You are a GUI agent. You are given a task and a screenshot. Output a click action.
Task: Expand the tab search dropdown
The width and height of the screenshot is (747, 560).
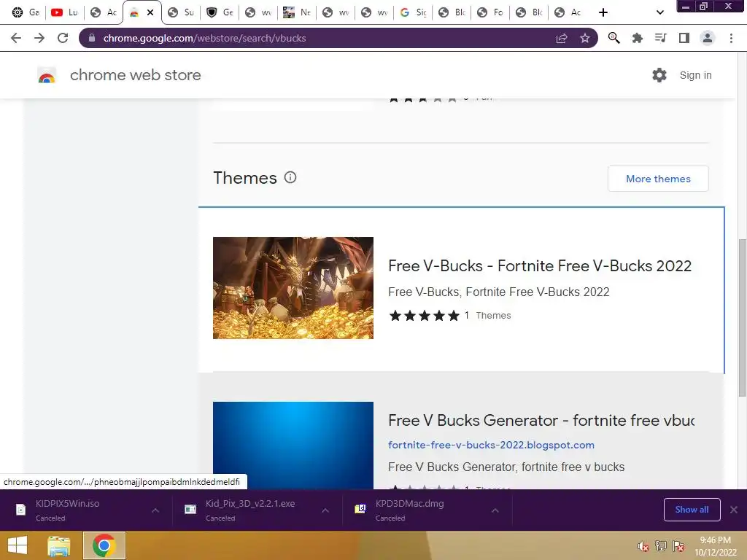(x=659, y=12)
